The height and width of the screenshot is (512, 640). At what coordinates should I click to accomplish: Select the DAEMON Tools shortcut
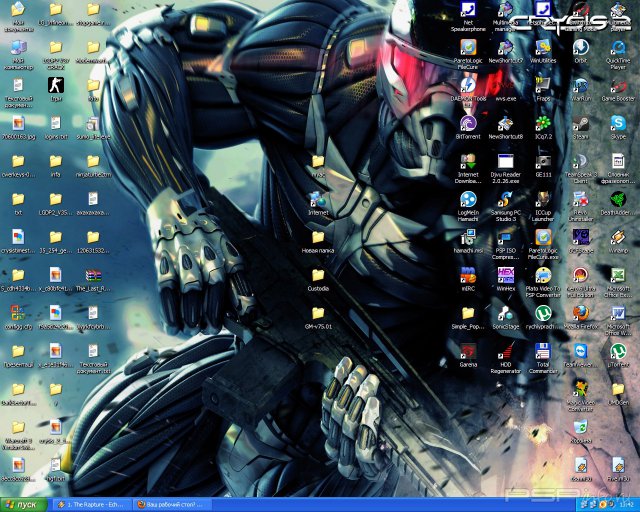(x=467, y=86)
